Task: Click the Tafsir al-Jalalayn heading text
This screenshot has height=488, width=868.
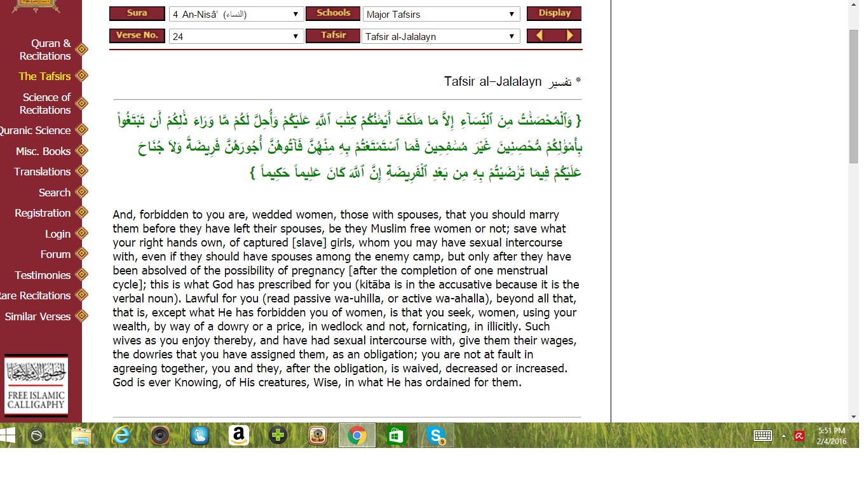Action: (492, 81)
